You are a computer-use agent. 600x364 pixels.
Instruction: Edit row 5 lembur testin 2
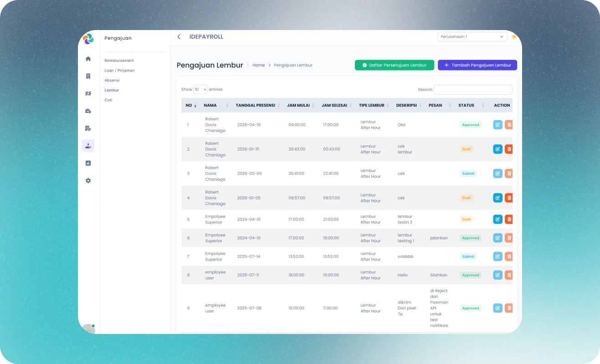coord(498,219)
